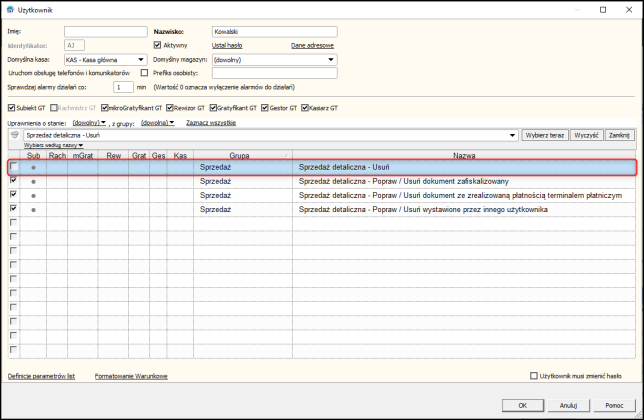Click Pomoc button
Screen dimensions: 644x420
coord(614,405)
